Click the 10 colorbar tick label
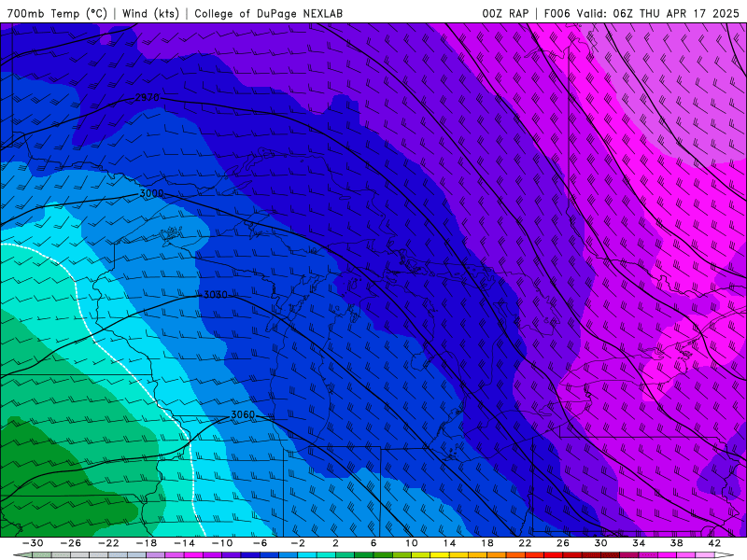Screen dimensions: 747x560 411,543
